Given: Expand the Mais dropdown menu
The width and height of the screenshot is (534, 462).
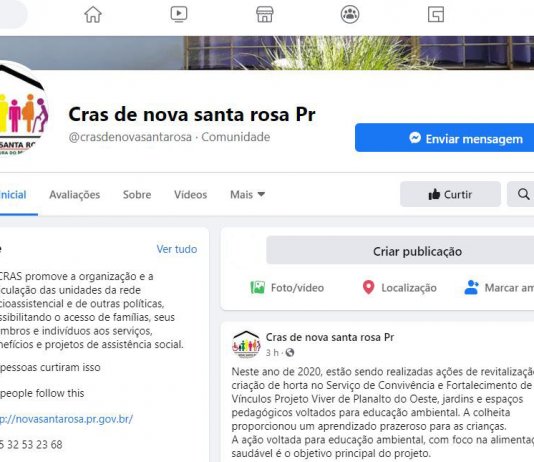Looking at the screenshot, I should (x=248, y=194).
